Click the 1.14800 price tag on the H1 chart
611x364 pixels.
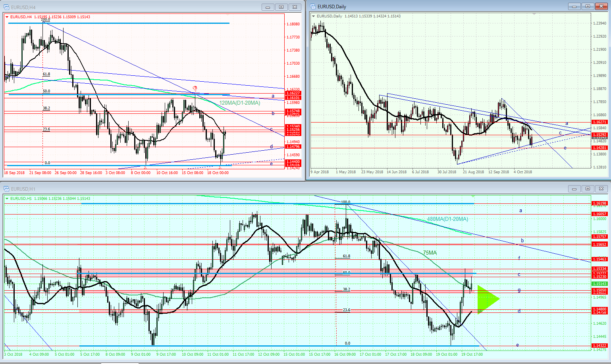point(599,309)
